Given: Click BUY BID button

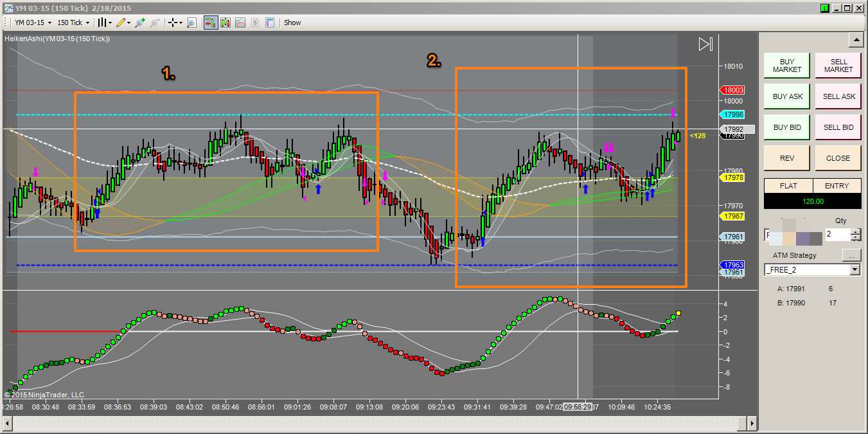Looking at the screenshot, I should (x=787, y=127).
